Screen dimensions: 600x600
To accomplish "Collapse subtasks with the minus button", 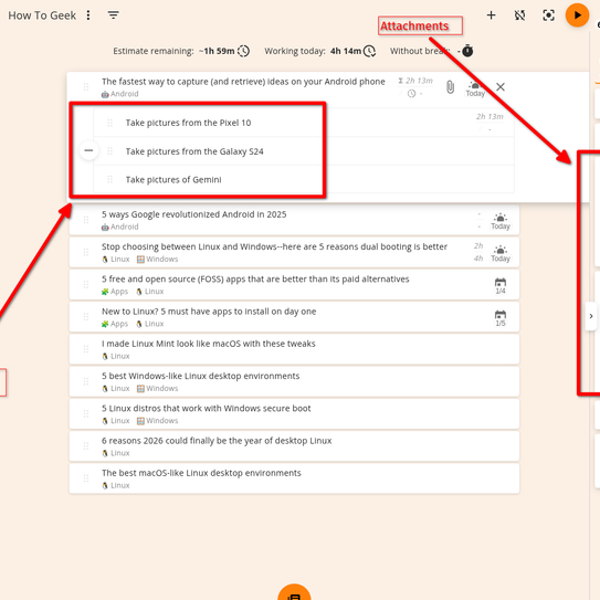I will point(88,150).
